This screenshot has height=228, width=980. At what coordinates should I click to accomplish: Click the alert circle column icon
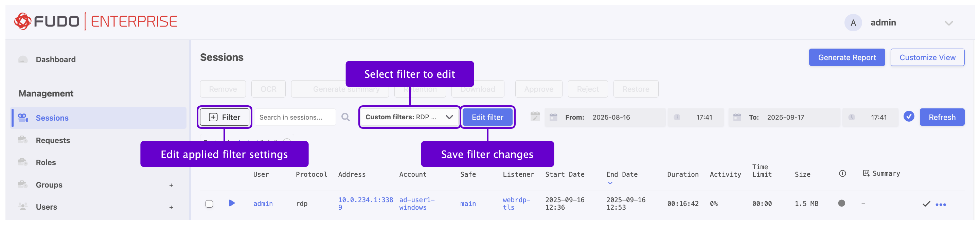point(842,174)
